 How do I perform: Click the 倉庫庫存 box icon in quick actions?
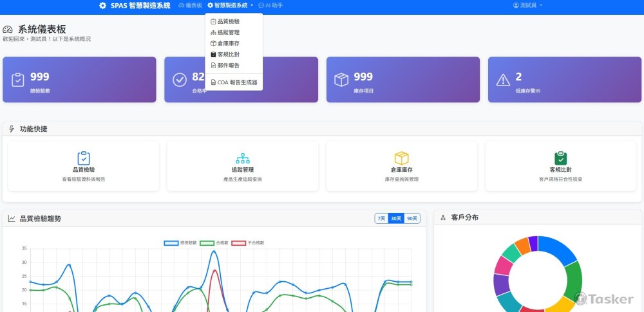[x=402, y=158]
